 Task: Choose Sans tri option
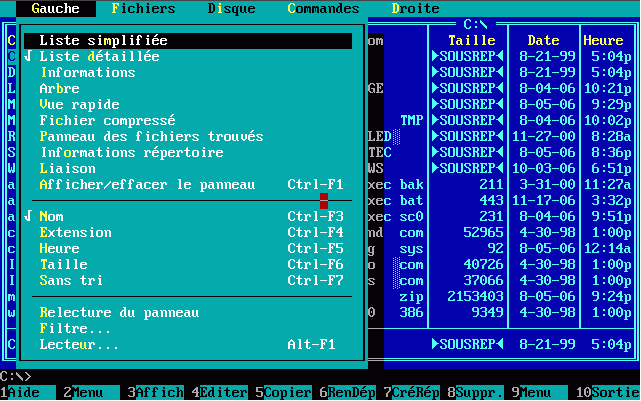(x=188, y=280)
